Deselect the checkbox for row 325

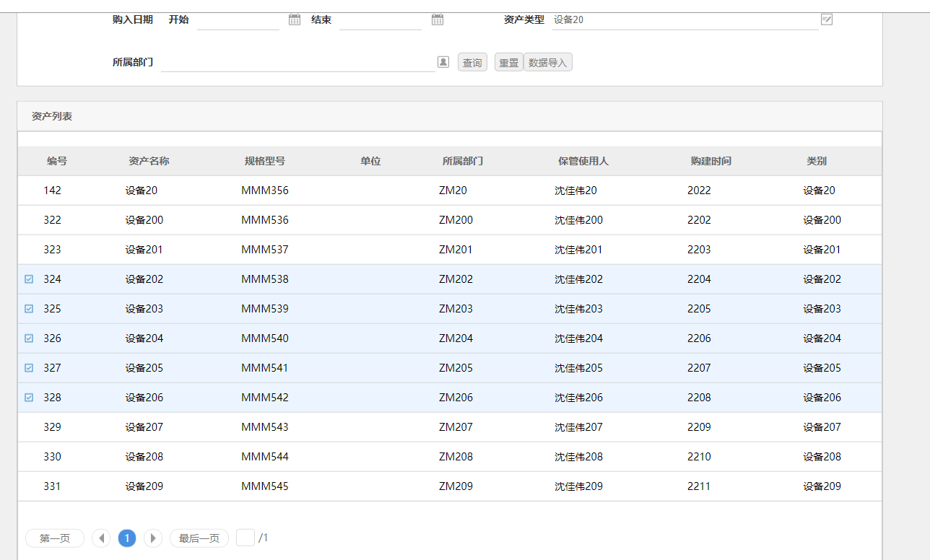29,309
